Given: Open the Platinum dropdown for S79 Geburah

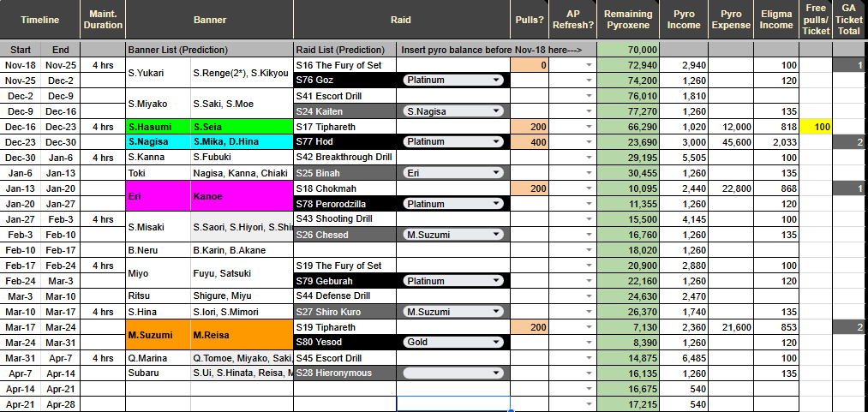Looking at the screenshot, I should click(453, 281).
